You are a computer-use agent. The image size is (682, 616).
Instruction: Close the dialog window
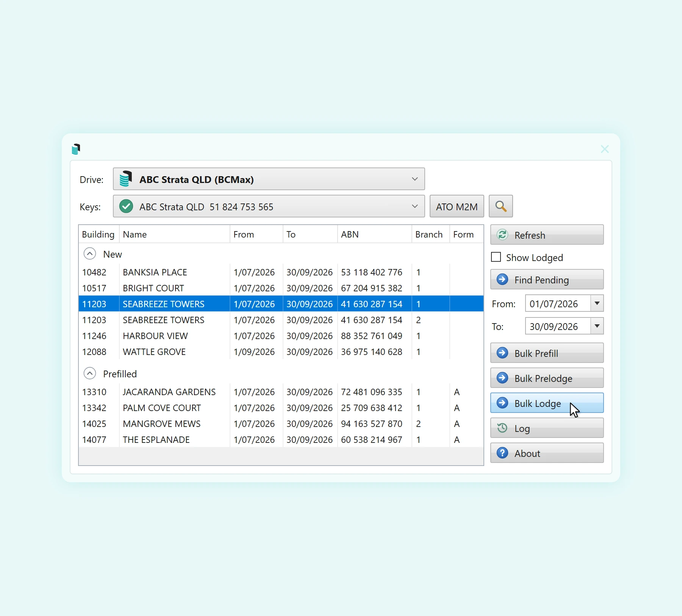(605, 149)
